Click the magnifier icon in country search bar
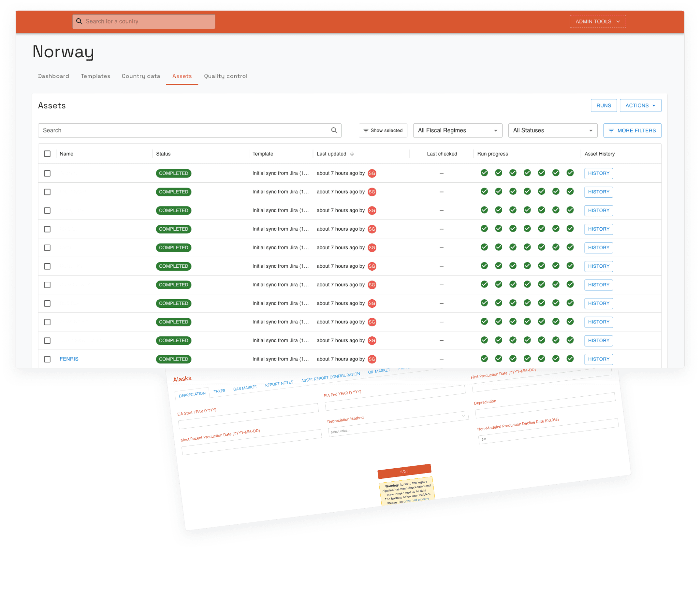This screenshot has height=595, width=700. (x=79, y=21)
